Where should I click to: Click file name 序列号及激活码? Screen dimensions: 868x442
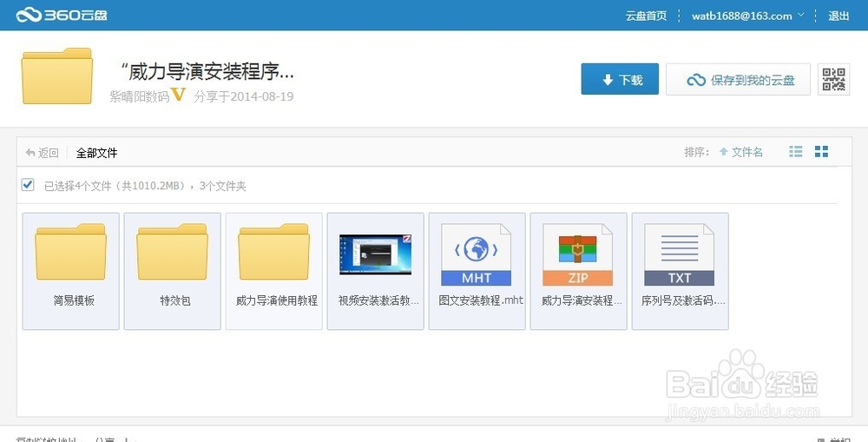pos(683,300)
